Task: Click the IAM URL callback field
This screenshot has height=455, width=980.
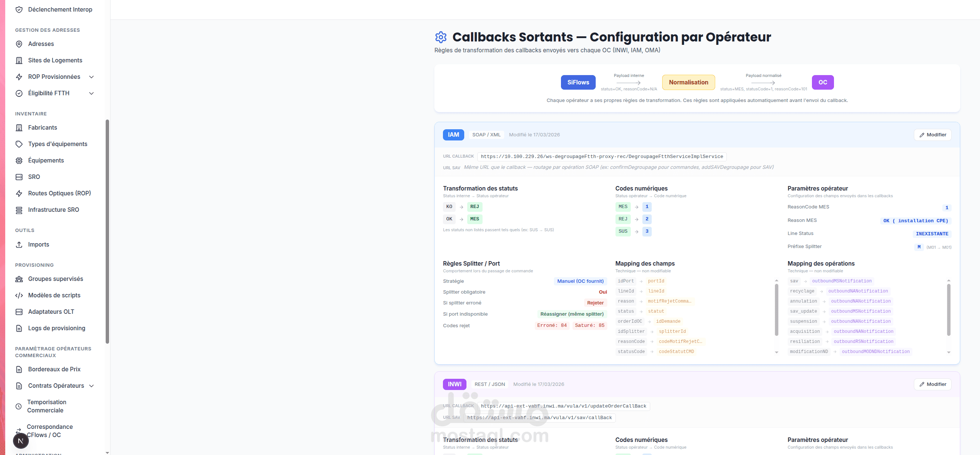Action: [x=601, y=157]
